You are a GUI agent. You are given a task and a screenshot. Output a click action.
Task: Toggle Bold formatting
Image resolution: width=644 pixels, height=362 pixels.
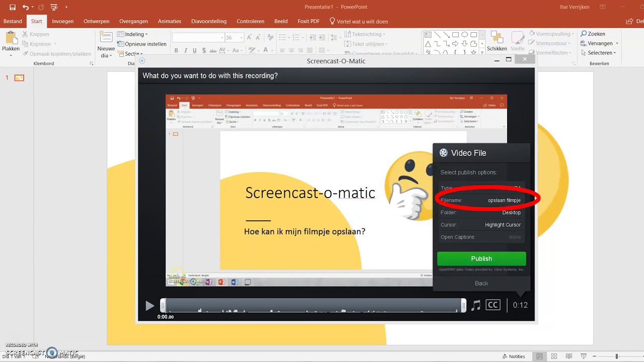pyautogui.click(x=176, y=50)
